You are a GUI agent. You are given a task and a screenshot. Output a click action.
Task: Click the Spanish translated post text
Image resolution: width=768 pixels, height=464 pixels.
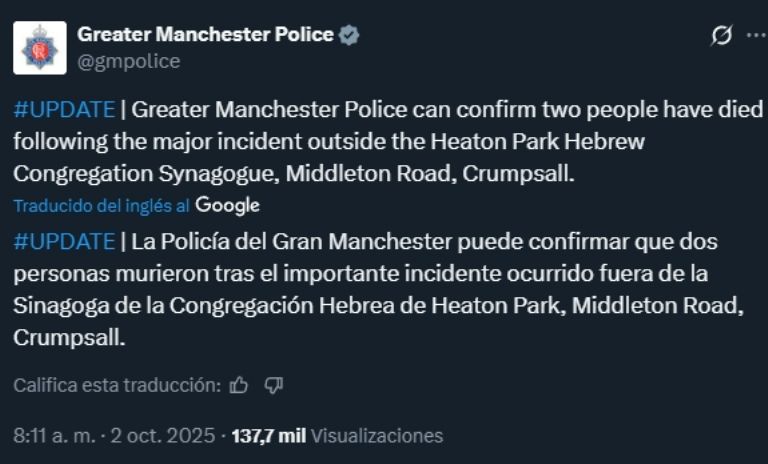click(x=380, y=289)
